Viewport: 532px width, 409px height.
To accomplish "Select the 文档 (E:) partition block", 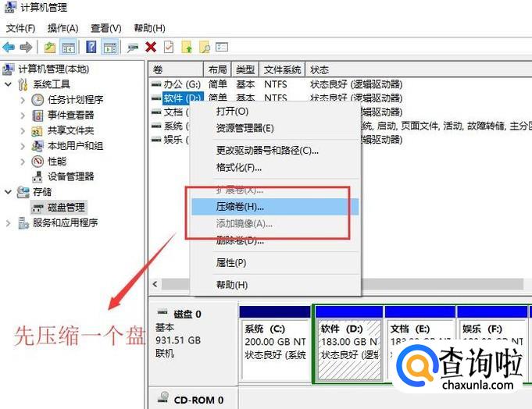I will click(x=420, y=345).
